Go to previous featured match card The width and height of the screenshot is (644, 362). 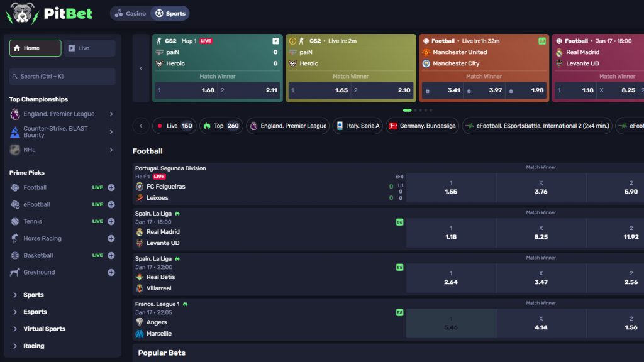coord(141,68)
